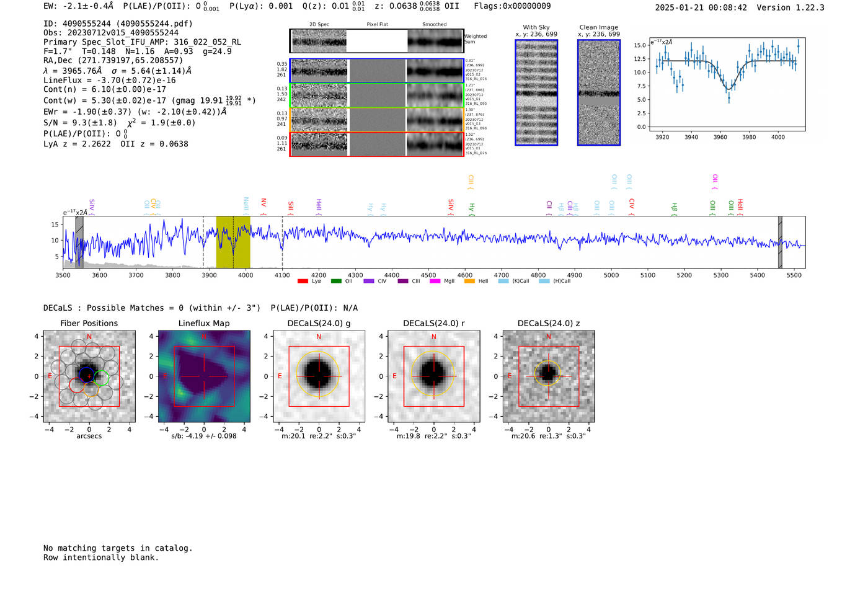Click the 2D Spec column header
Image resolution: width=868 pixels, height=591 pixels.
[x=319, y=25]
